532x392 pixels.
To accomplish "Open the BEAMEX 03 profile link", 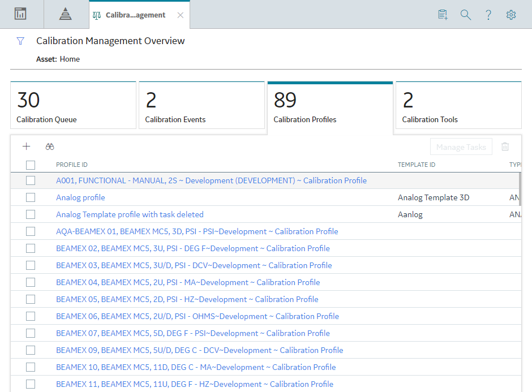I will click(194, 265).
